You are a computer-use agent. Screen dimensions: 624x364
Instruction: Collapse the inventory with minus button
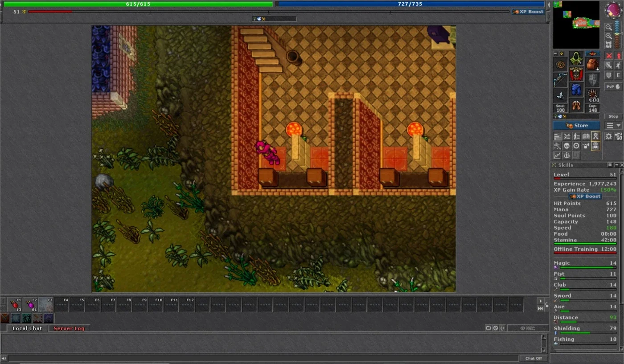click(555, 53)
